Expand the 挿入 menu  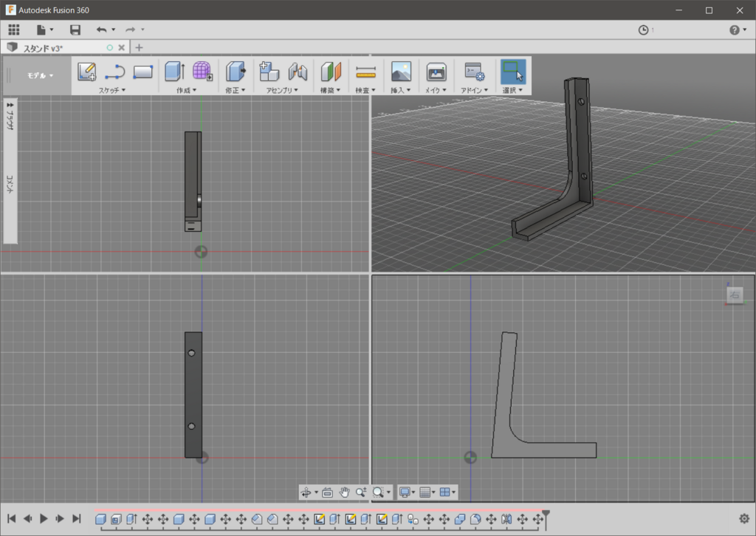point(400,90)
